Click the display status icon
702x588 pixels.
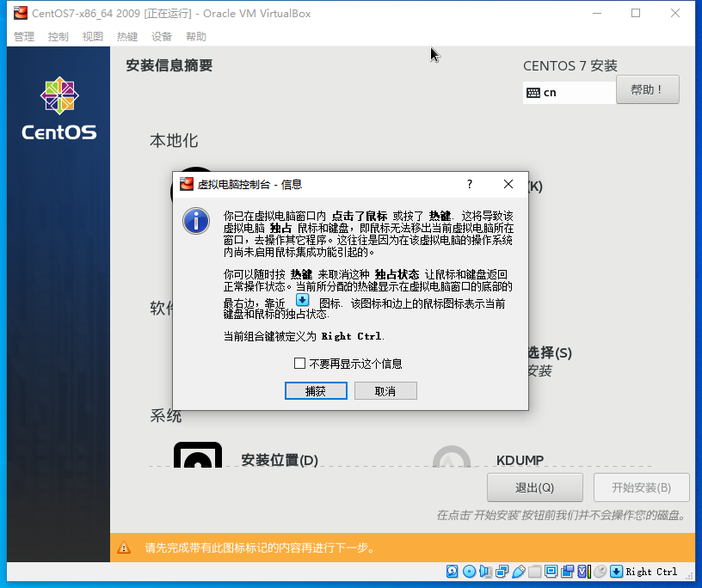551,571
